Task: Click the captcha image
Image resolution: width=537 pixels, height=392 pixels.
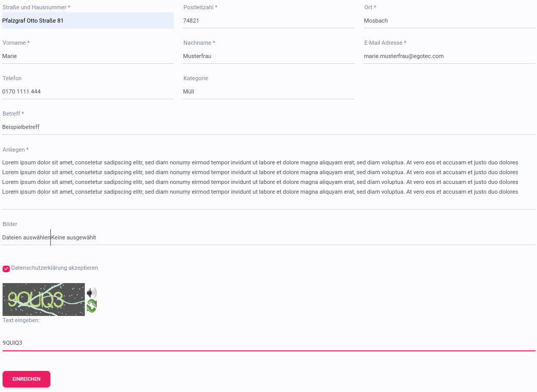Action: (x=44, y=300)
